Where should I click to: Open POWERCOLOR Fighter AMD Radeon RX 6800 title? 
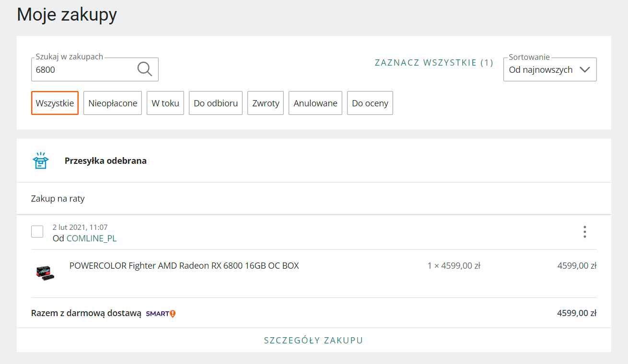click(184, 265)
